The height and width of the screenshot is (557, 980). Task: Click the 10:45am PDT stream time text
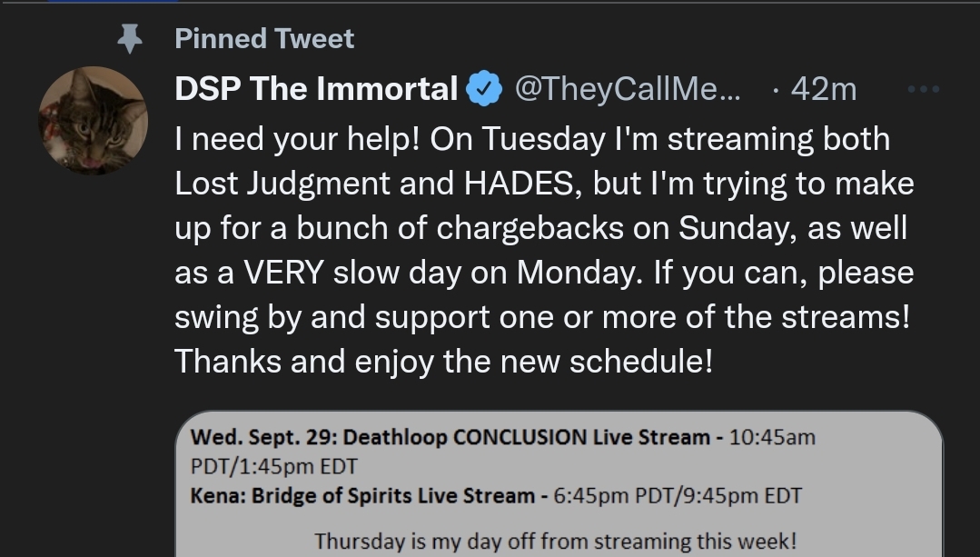tap(773, 437)
